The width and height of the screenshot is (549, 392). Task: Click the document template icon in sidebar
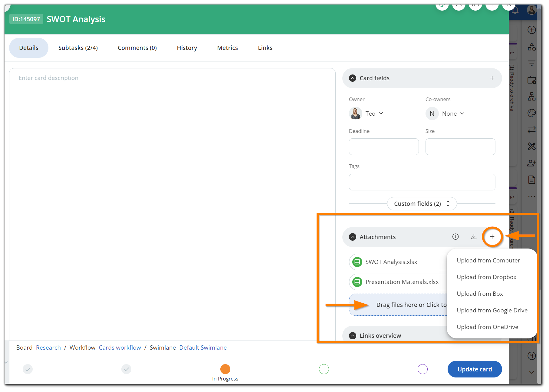point(532,180)
